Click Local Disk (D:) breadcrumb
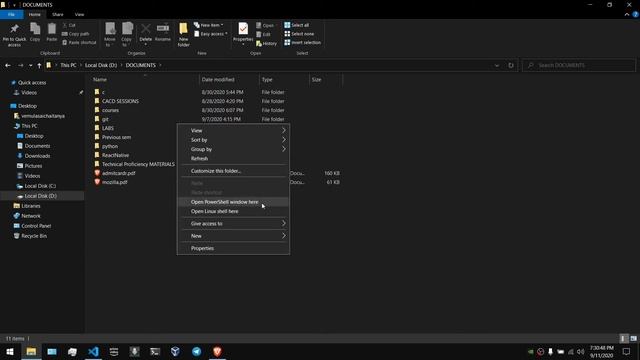Image resolution: width=640 pixels, height=360 pixels. pos(101,65)
